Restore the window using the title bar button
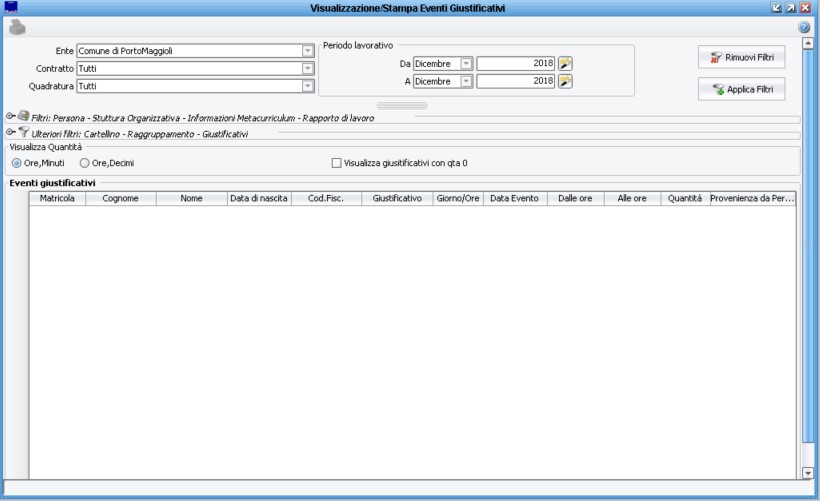The image size is (820, 501). click(x=791, y=8)
